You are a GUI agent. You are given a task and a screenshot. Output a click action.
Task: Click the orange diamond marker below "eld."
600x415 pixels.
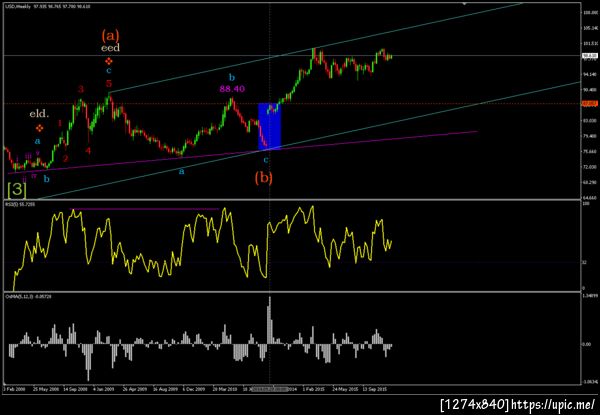click(40, 128)
